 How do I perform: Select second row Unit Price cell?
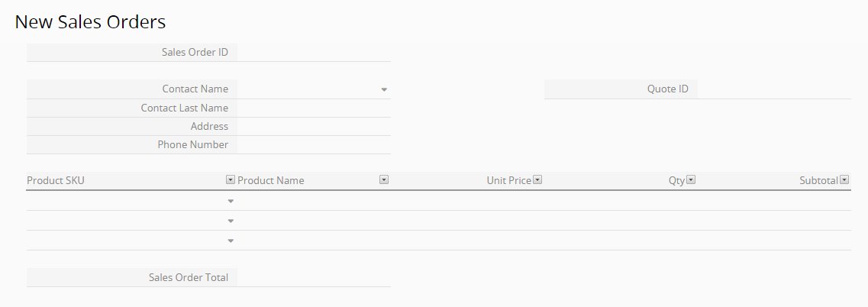coord(467,221)
